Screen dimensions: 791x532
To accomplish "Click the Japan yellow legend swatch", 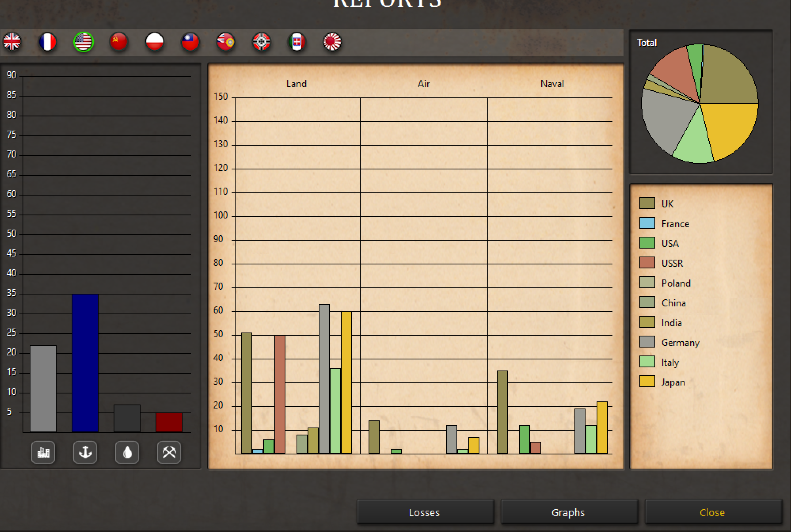I will coord(647,382).
